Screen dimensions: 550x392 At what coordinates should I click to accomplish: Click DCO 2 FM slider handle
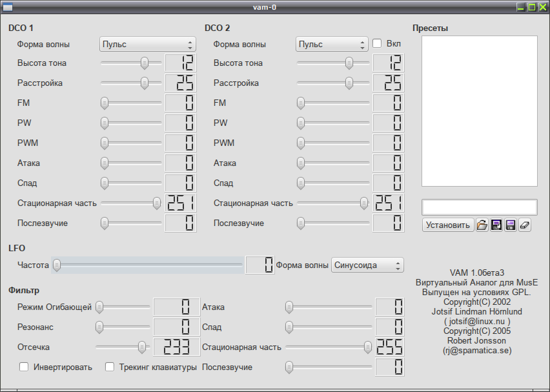(x=301, y=103)
